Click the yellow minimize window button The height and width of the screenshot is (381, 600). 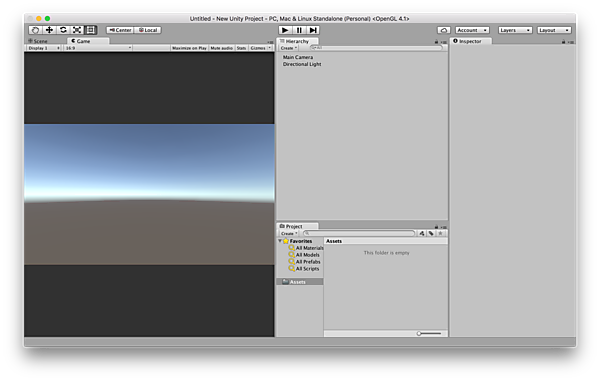pyautogui.click(x=39, y=18)
